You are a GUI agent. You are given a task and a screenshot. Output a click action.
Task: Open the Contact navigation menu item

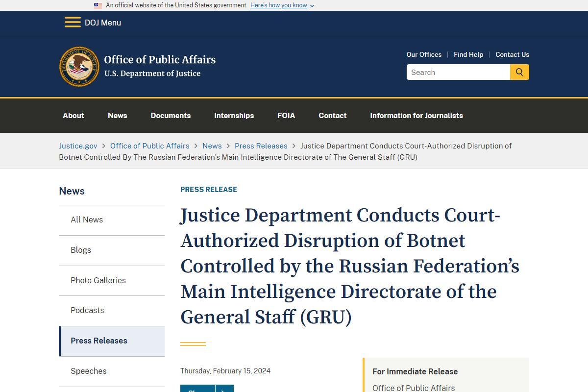[x=333, y=116]
